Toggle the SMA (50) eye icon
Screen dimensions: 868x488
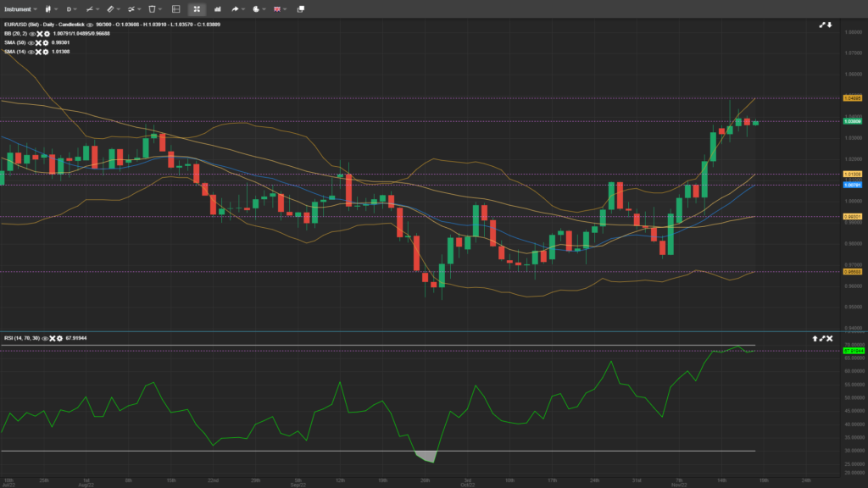(31, 43)
